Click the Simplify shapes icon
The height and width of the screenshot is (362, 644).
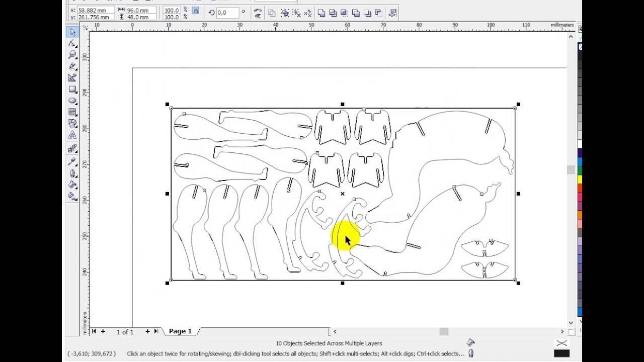tap(356, 13)
